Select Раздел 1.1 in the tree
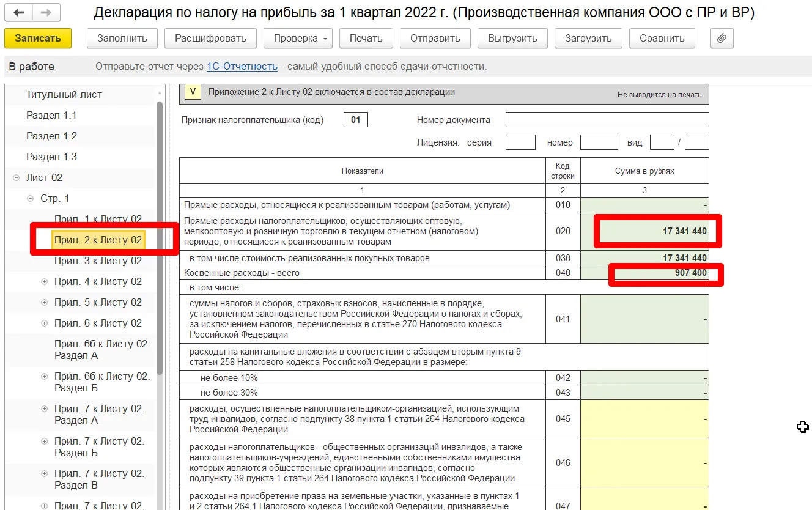This screenshot has height=510, width=812. [x=51, y=115]
